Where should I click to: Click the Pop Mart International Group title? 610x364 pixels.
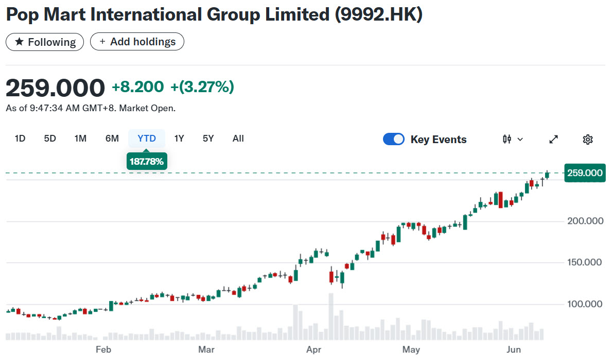tap(214, 14)
